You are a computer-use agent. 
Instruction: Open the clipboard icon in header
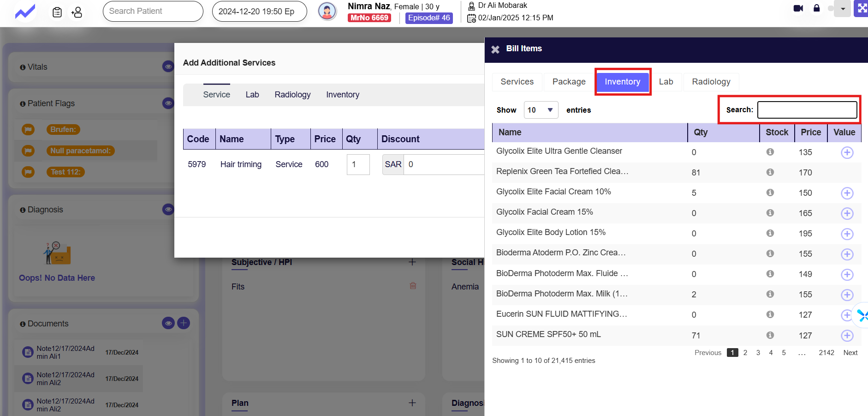[x=57, y=12]
